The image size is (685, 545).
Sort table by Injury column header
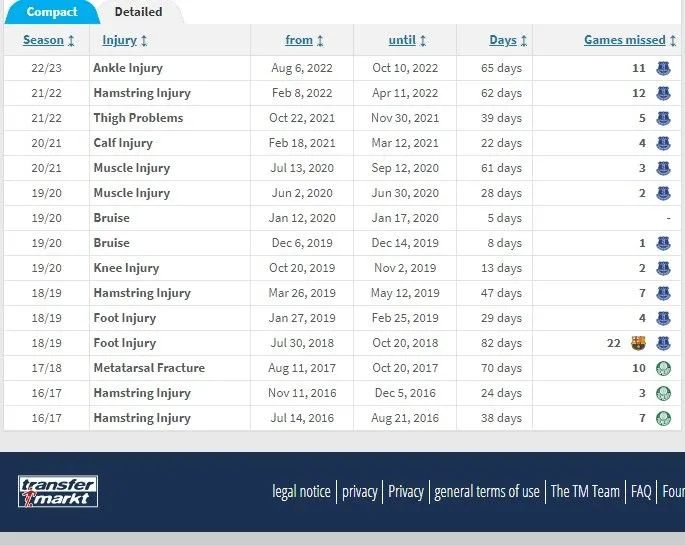click(124, 41)
